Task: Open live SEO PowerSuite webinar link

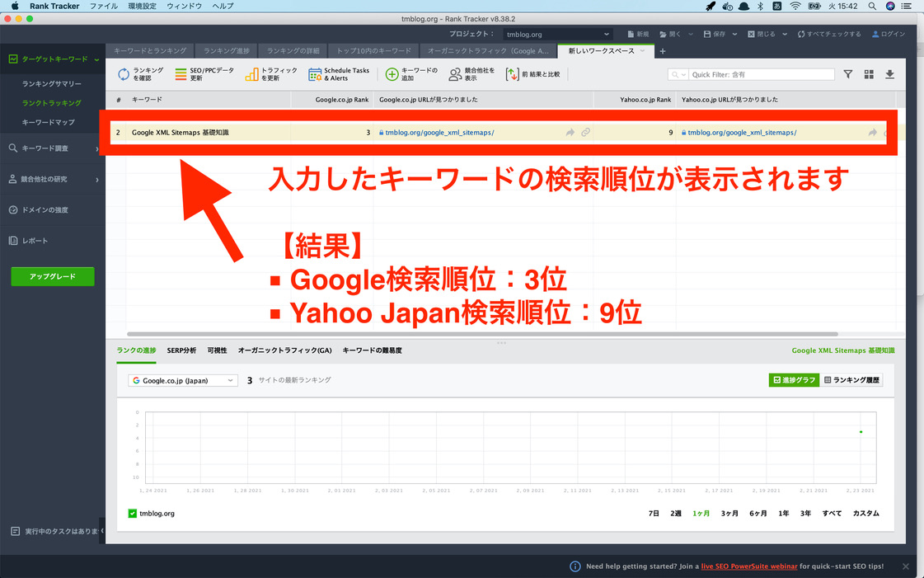Action: pos(749,566)
